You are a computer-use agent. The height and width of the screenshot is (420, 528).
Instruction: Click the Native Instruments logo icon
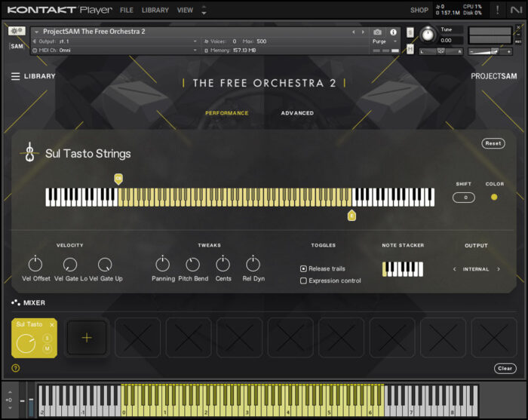[516, 10]
